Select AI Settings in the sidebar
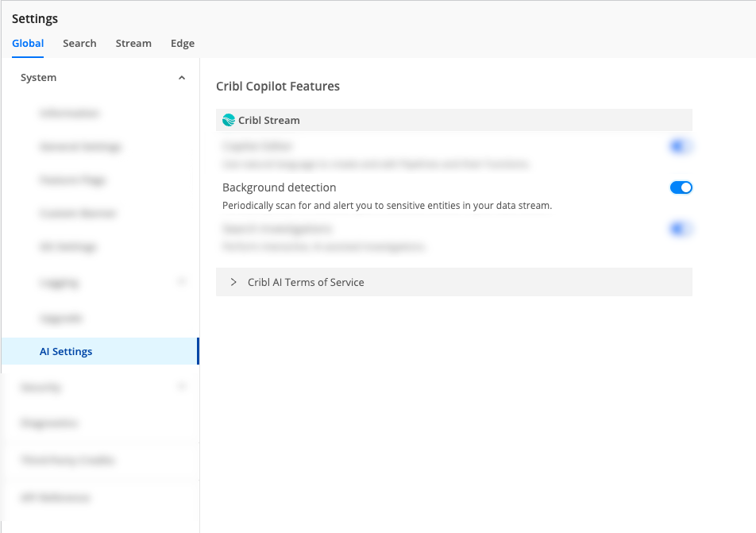 point(66,351)
